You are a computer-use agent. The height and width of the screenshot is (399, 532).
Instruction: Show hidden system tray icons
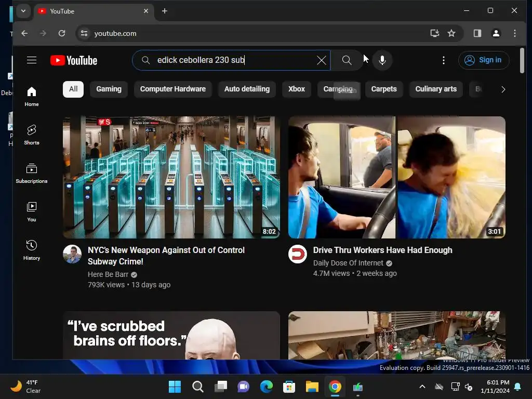point(422,387)
